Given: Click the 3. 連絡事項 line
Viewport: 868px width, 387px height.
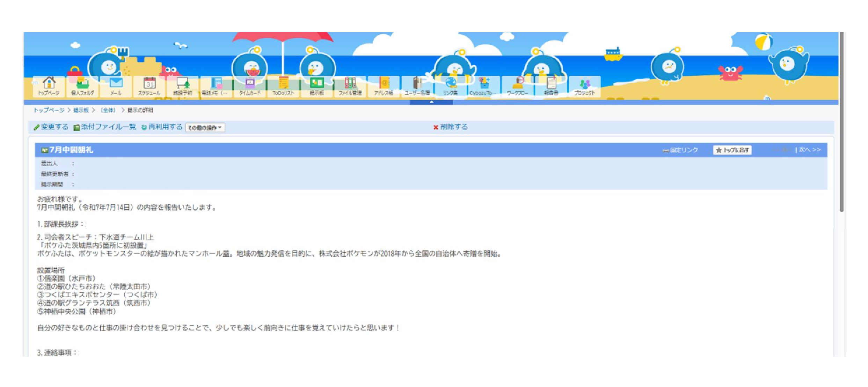Looking at the screenshot, I should click(58, 352).
